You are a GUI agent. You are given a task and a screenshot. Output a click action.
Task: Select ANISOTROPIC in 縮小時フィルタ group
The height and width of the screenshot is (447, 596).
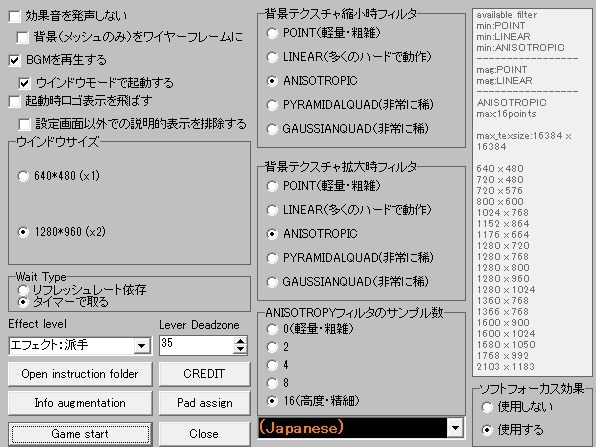pos(272,81)
